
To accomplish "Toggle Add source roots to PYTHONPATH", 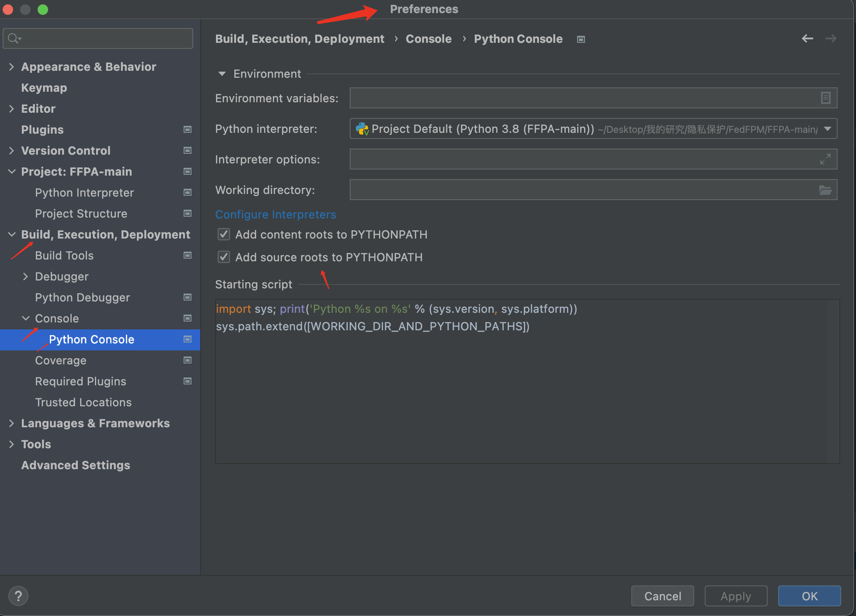I will pos(224,257).
